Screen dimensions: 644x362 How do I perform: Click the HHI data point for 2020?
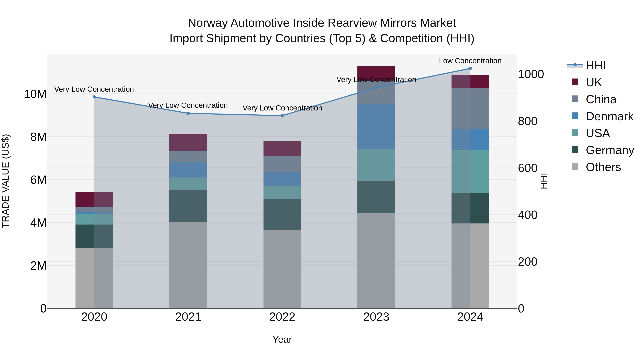(94, 97)
